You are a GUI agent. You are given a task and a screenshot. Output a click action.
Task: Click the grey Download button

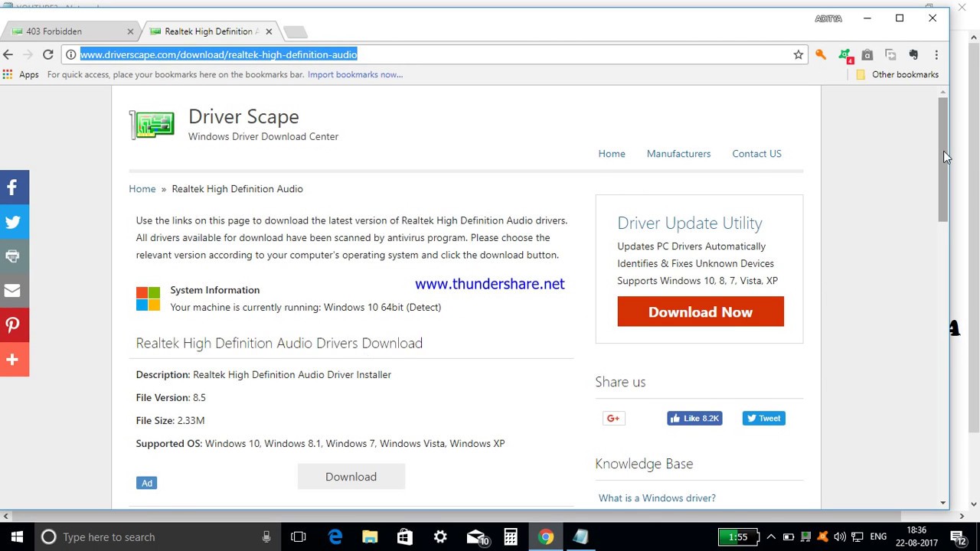point(351,477)
